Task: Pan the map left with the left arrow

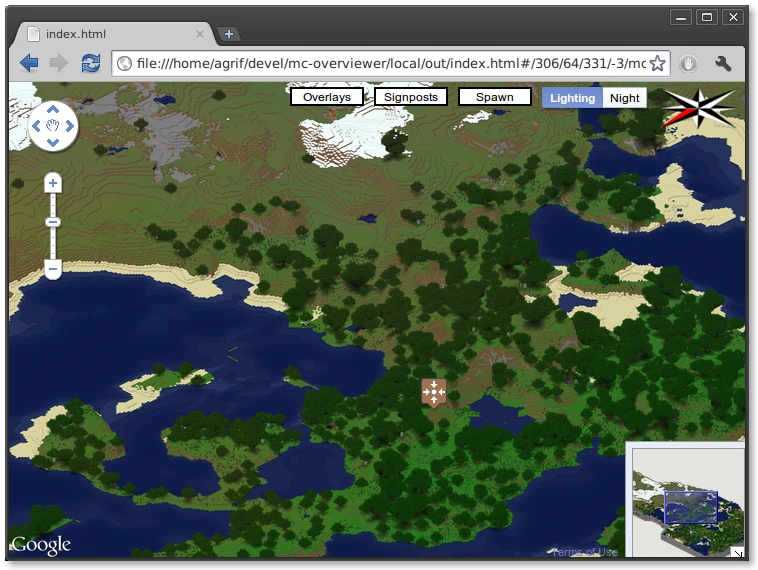Action: pyautogui.click(x=36, y=126)
